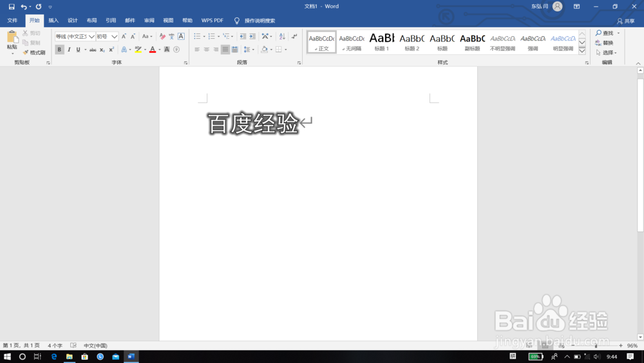Increase font size with grow font icon
Screen dimensions: 644x363
124,37
